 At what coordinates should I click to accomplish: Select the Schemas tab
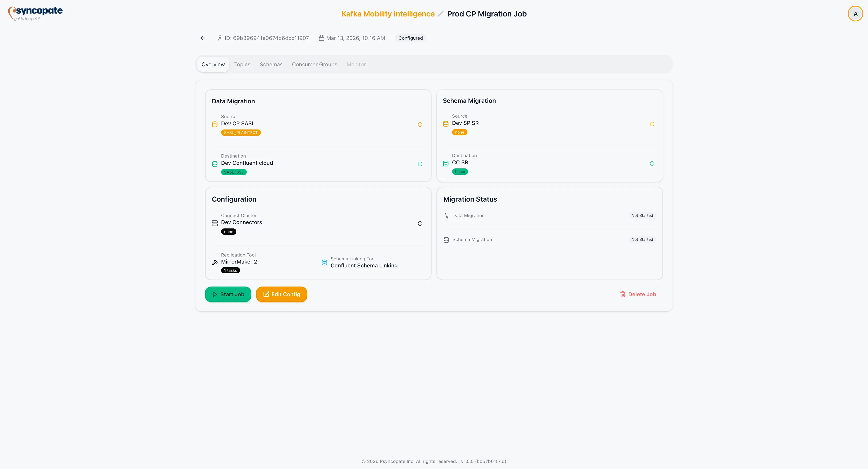coord(271,64)
